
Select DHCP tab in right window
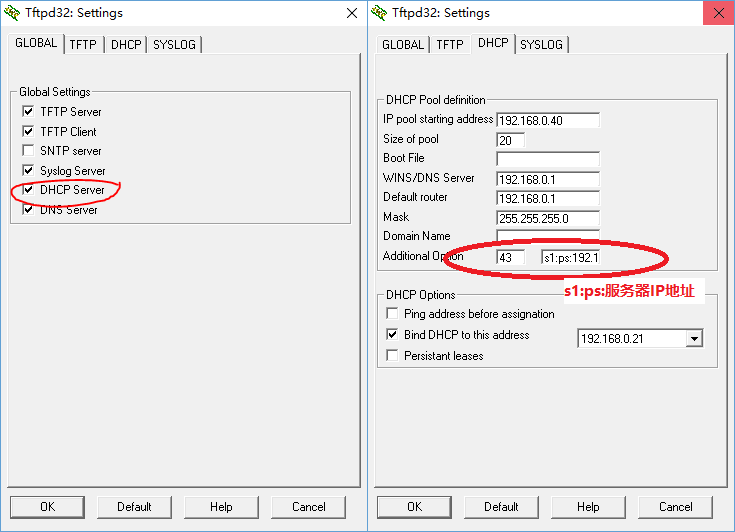pos(493,43)
